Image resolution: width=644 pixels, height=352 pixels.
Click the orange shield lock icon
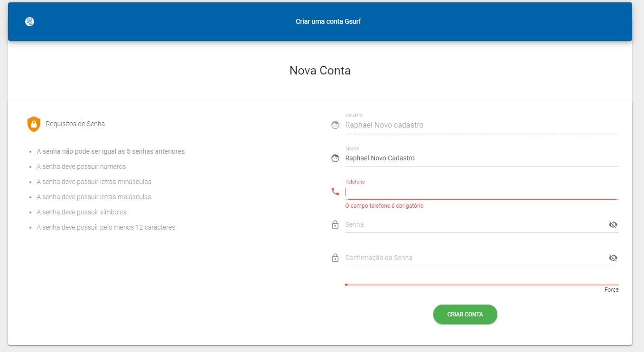pos(34,124)
